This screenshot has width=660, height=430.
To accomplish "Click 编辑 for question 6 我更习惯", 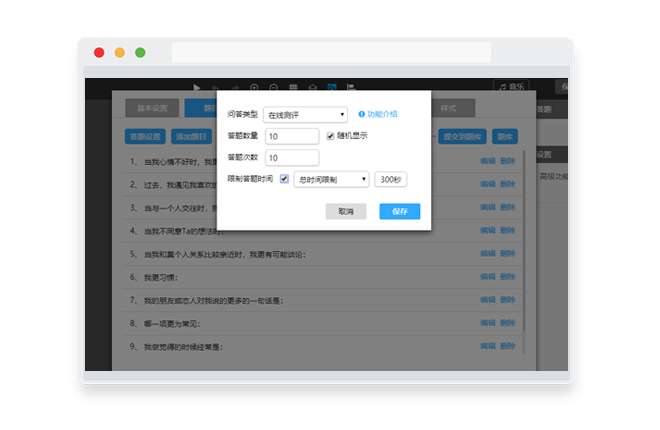I will point(488,276).
